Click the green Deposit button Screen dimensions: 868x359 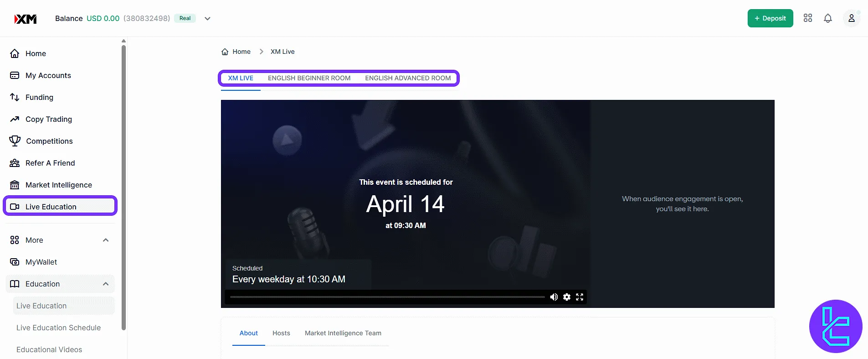770,18
